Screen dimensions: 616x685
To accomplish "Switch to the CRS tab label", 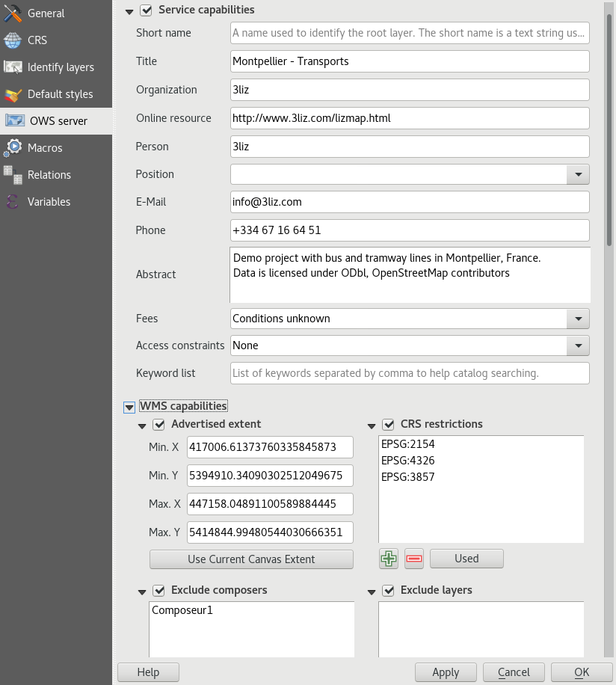I will 37,40.
